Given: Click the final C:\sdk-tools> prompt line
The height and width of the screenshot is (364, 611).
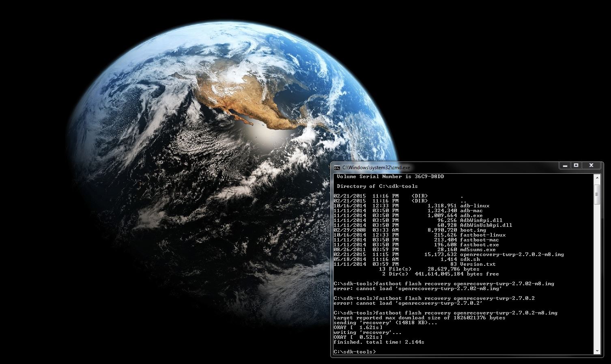Looking at the screenshot, I should pos(355,352).
